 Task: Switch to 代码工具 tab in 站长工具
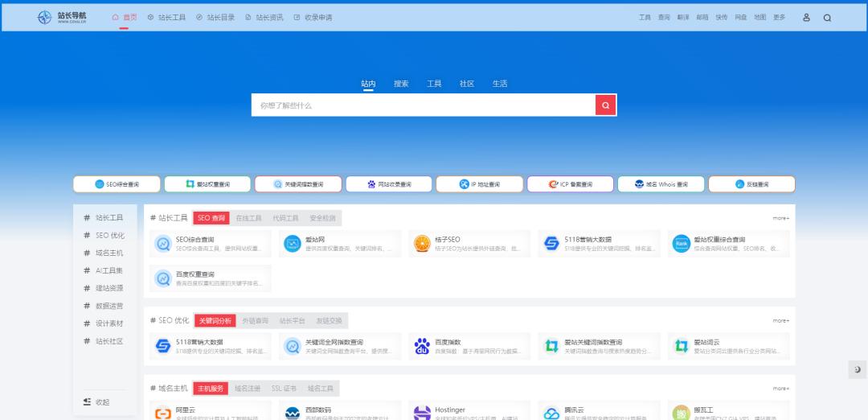[285, 218]
